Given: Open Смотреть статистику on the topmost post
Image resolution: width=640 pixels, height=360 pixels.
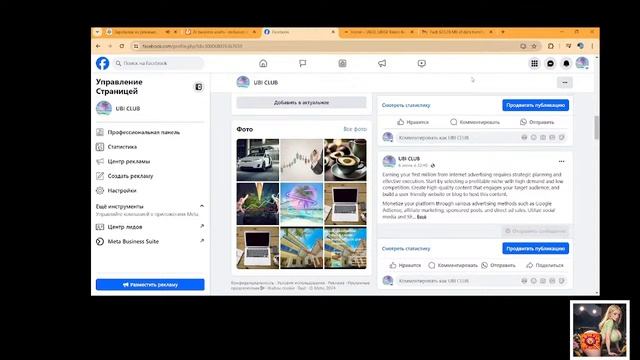Looking at the screenshot, I should click(406, 105).
